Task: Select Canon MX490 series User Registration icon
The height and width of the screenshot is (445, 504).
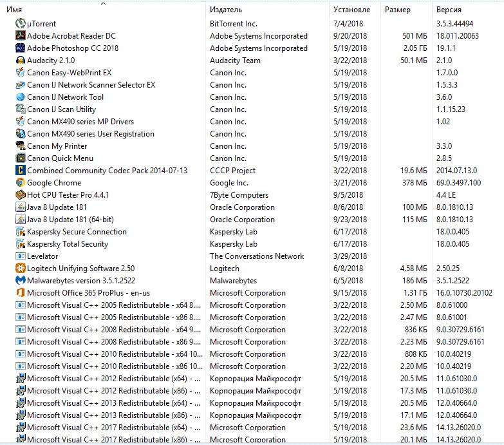Action: [x=20, y=133]
